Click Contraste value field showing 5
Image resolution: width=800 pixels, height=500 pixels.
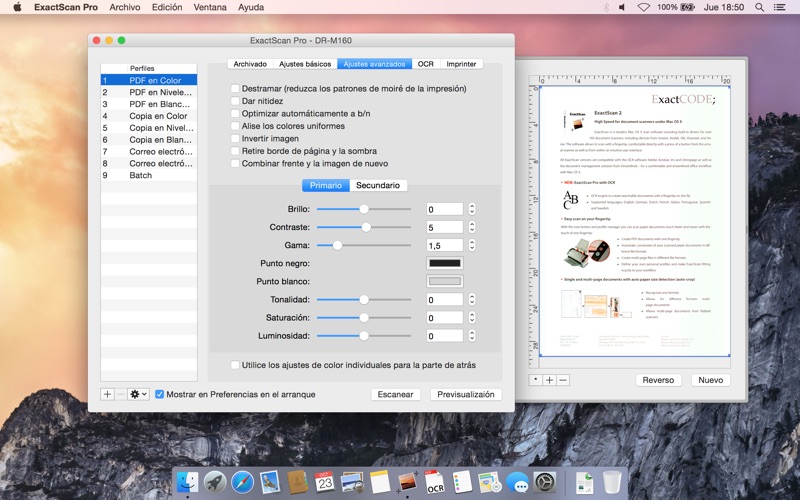click(x=445, y=227)
